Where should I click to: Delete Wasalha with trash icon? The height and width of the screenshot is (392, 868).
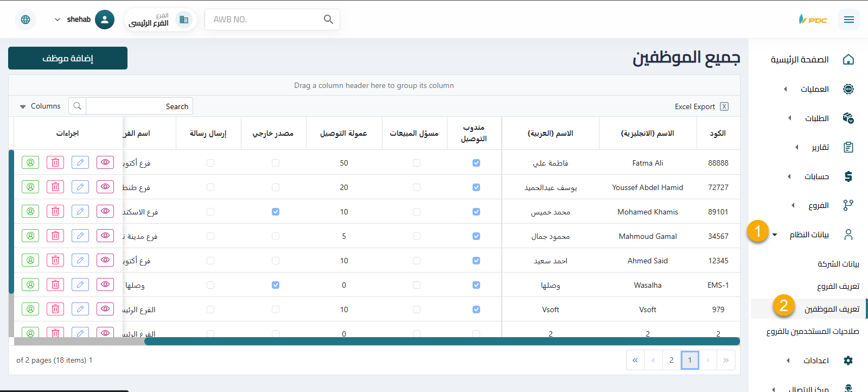point(55,284)
